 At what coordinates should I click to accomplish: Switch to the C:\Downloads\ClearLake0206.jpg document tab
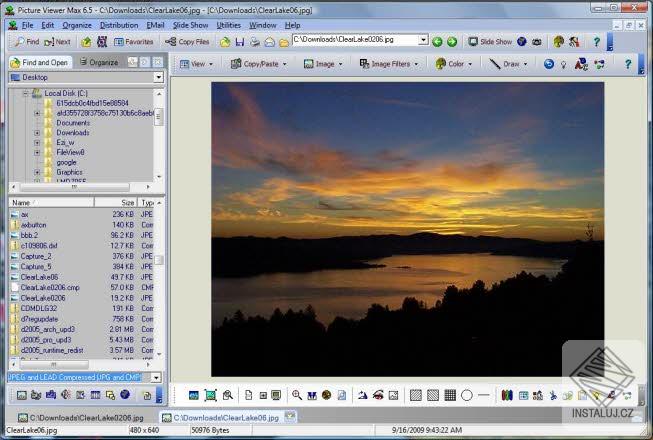click(x=81, y=417)
